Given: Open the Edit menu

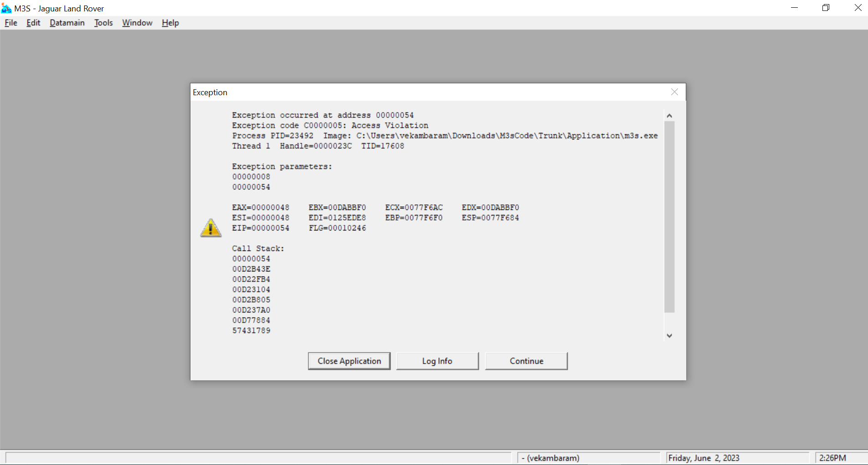Looking at the screenshot, I should (33, 23).
